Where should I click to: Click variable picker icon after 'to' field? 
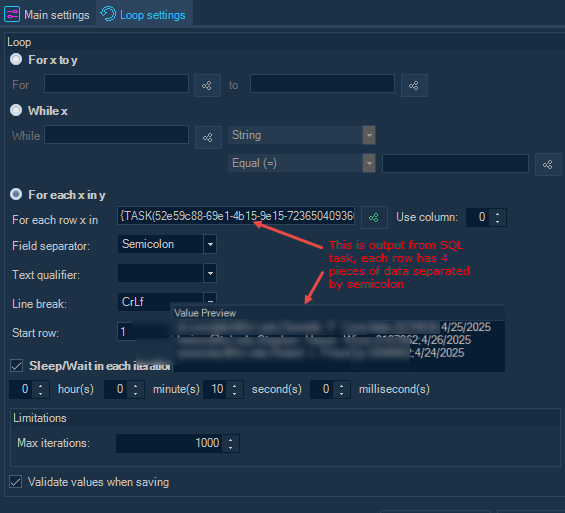tap(414, 85)
